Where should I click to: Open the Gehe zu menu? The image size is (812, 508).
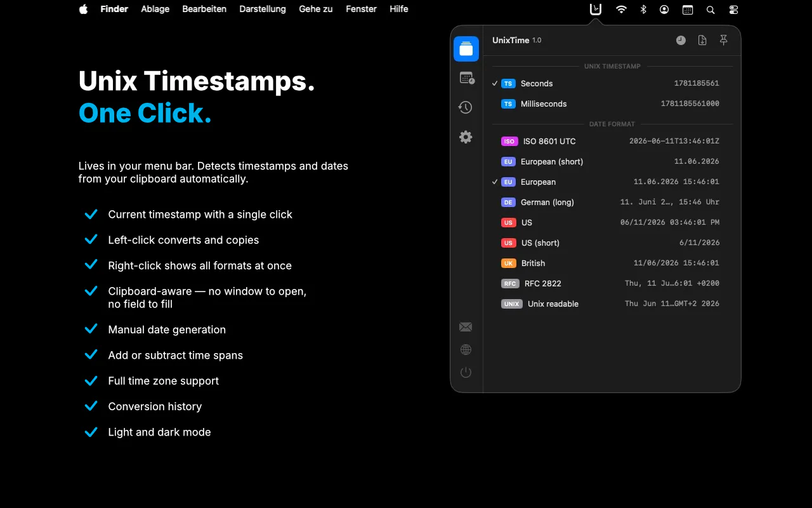click(316, 9)
